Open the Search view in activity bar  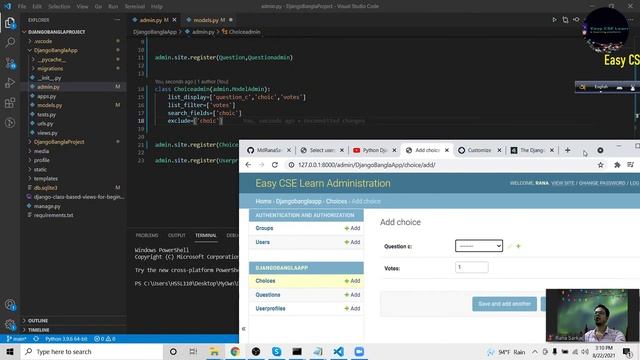tap(10, 42)
